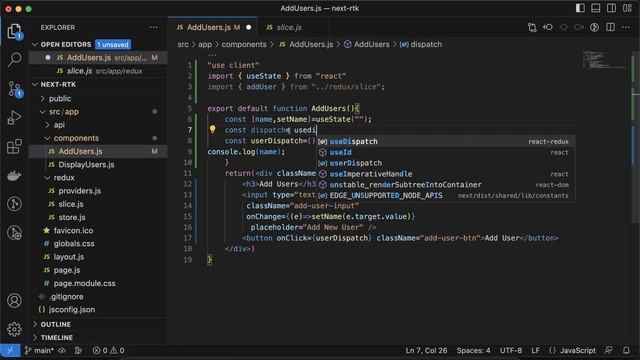640x360 pixels.
Task: Split the editor right
Action: [610, 27]
